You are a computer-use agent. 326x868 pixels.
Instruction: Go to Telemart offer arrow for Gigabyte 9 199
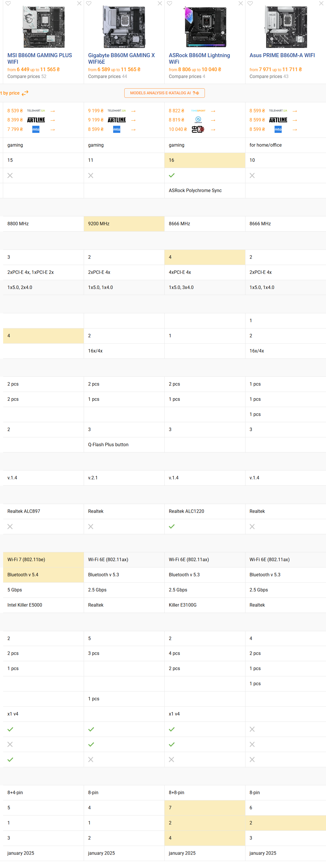tap(133, 111)
